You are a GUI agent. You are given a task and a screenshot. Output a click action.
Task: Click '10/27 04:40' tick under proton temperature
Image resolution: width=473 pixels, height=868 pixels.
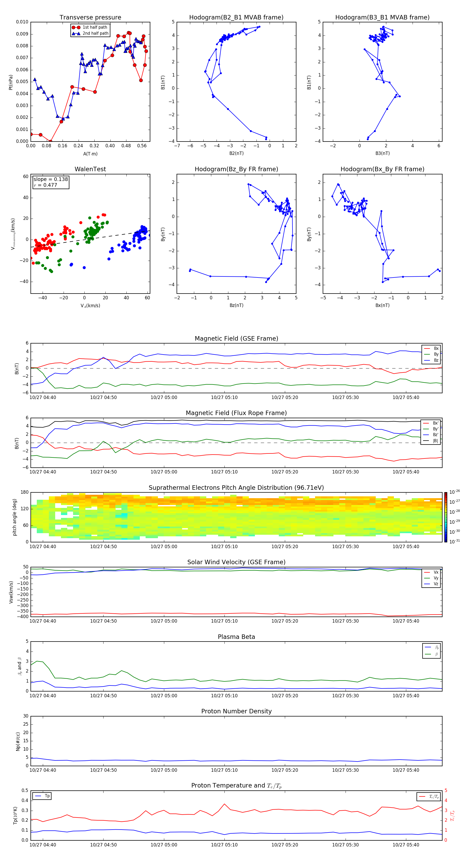[43, 845]
